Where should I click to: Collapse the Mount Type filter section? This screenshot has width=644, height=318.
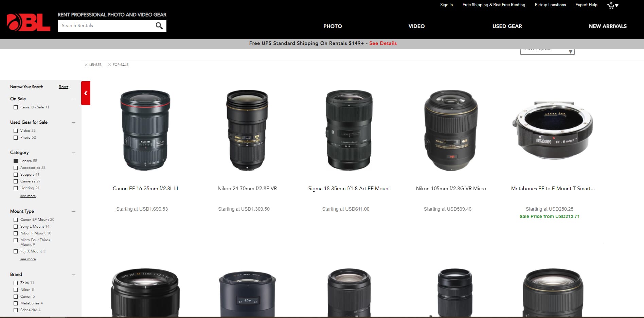click(x=73, y=211)
